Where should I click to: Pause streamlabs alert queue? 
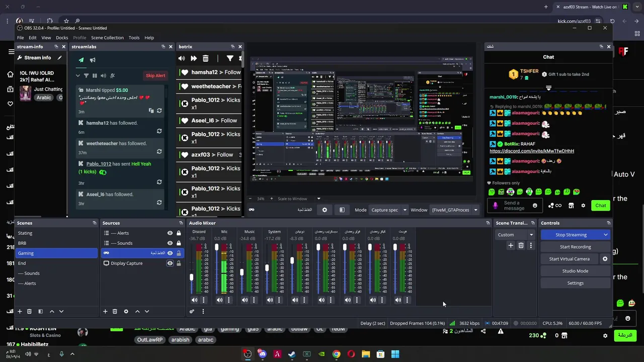[x=95, y=75]
